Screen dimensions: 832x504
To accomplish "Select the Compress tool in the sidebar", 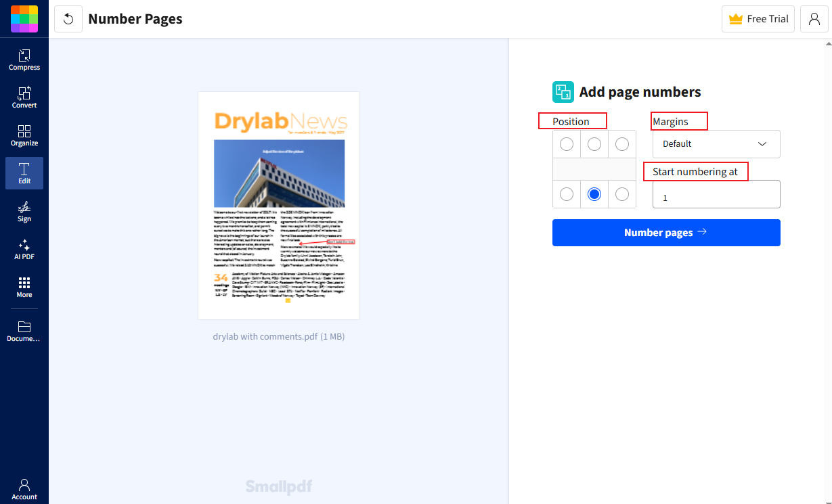I will tap(24, 58).
